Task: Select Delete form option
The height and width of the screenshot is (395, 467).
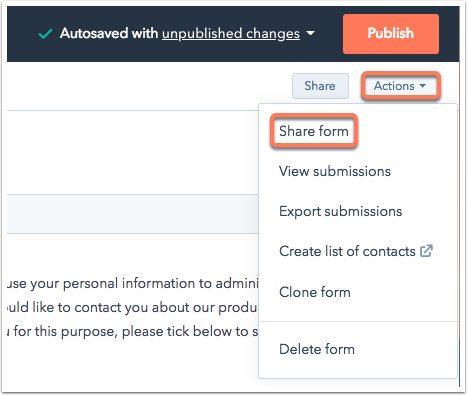Action: (x=317, y=349)
